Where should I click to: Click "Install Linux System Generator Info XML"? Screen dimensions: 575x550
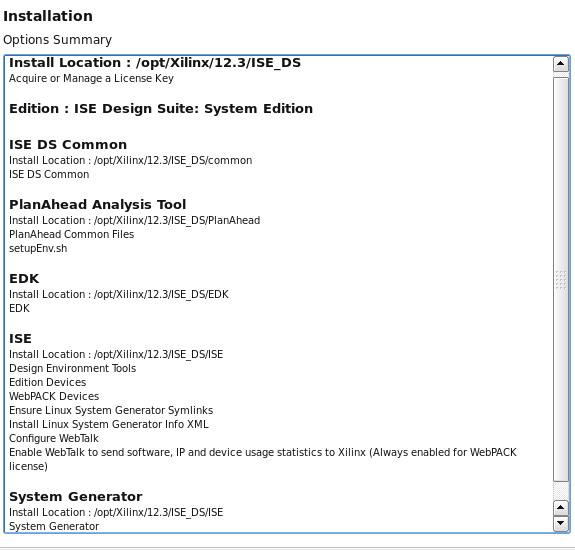[x=109, y=424]
